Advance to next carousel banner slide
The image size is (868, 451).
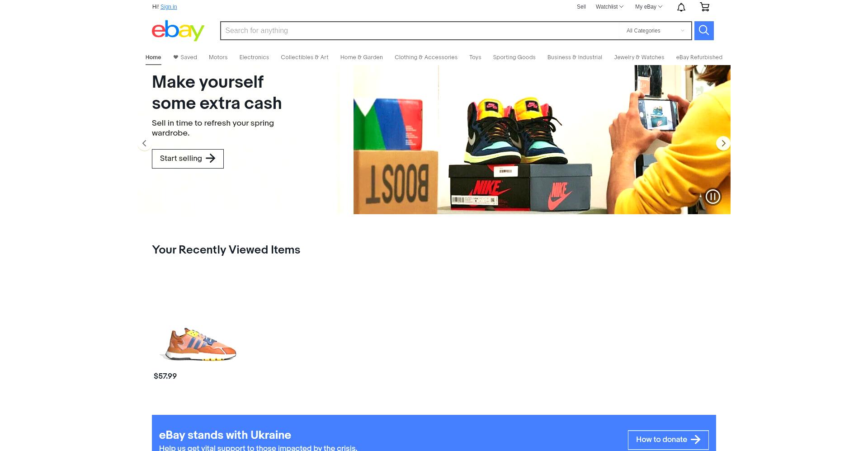[x=723, y=143]
